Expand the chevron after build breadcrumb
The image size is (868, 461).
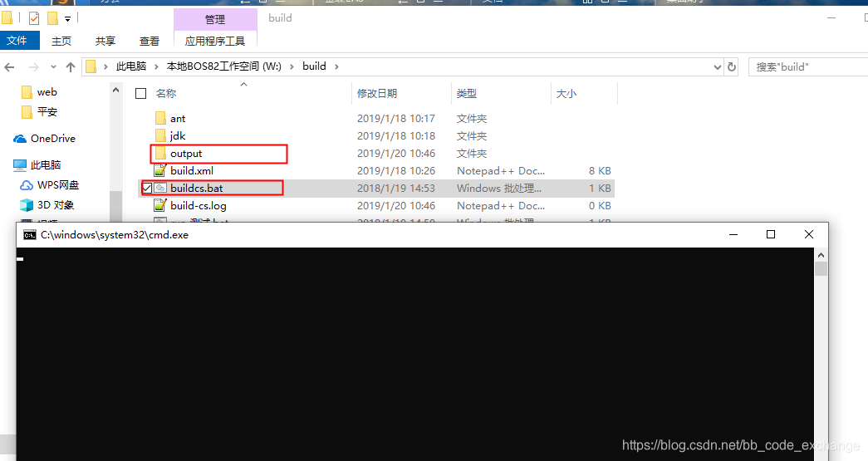click(x=336, y=66)
